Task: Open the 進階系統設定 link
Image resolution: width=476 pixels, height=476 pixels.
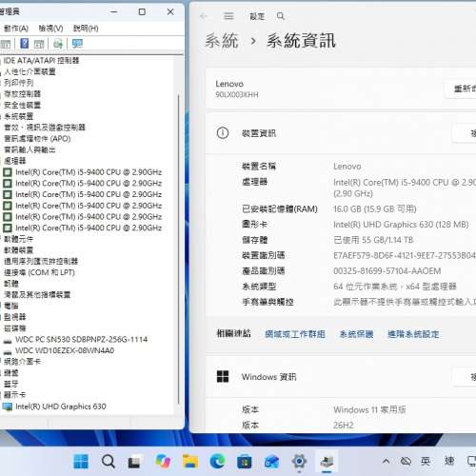Action: [413, 334]
